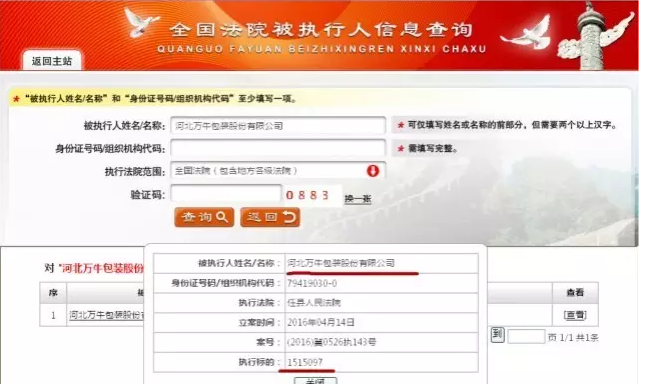This screenshot has height=384, width=657.
Task: Click the 查看 column header
Action: 575,293
